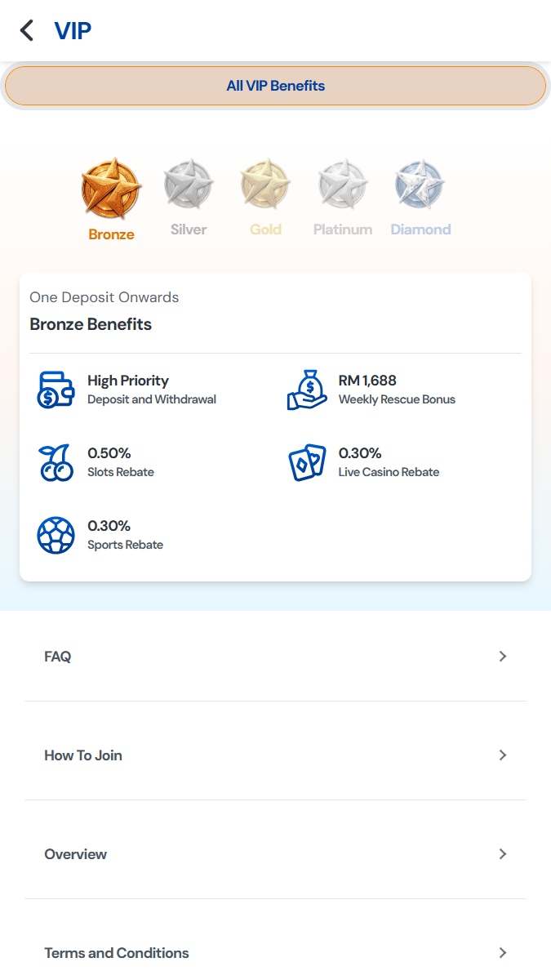Expand the How To Join chevron
The image size is (551, 980).
pyautogui.click(x=503, y=755)
